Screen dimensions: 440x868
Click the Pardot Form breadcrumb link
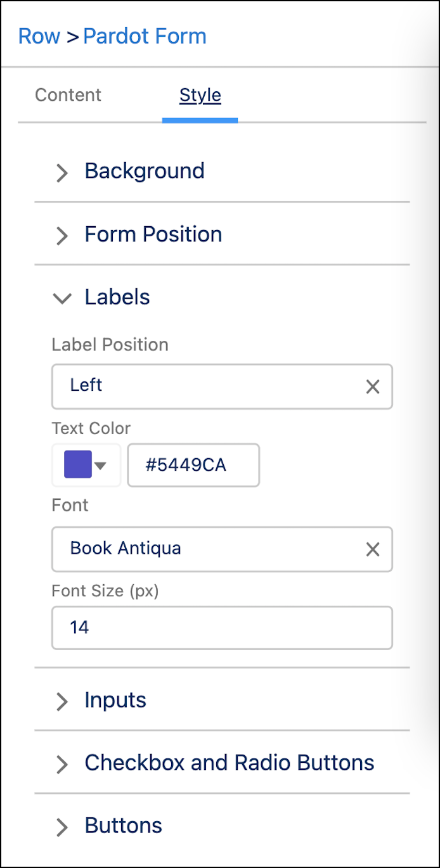[x=145, y=36]
